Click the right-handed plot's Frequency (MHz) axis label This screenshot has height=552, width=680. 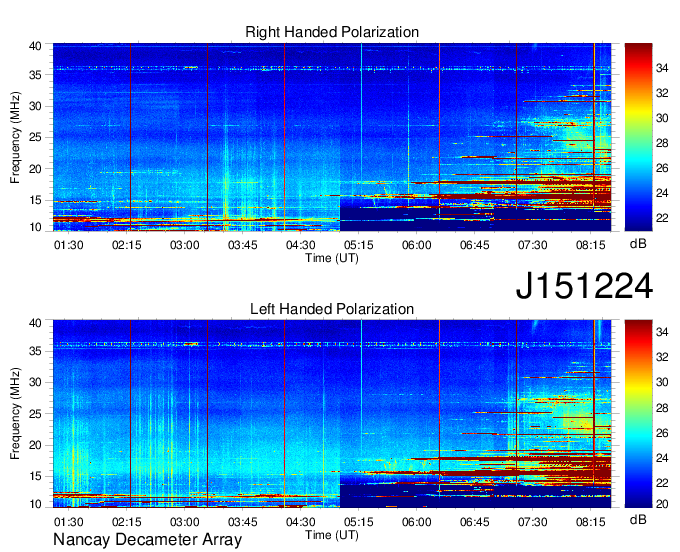[15, 137]
